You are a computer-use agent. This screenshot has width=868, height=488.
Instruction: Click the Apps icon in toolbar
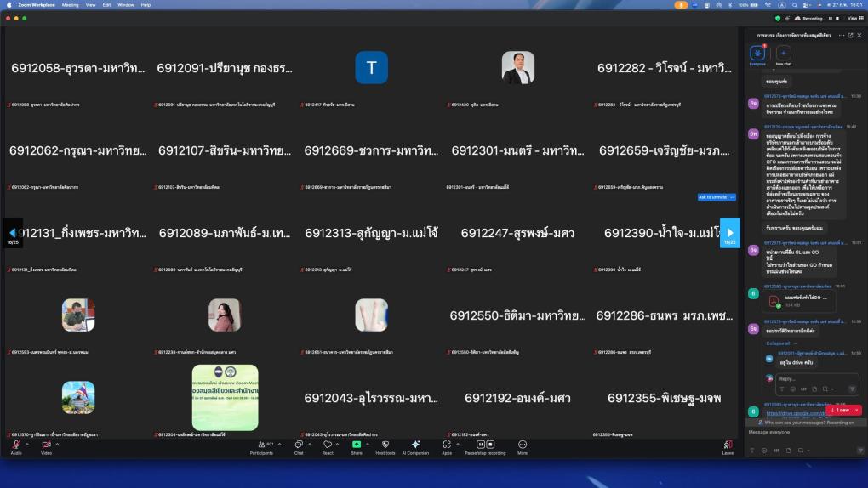coord(447,445)
